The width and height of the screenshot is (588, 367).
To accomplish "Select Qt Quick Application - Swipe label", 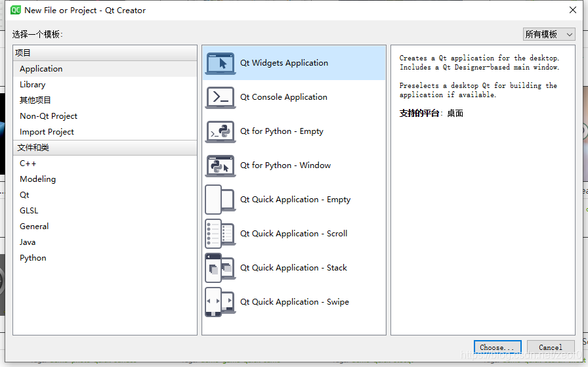I will 295,302.
